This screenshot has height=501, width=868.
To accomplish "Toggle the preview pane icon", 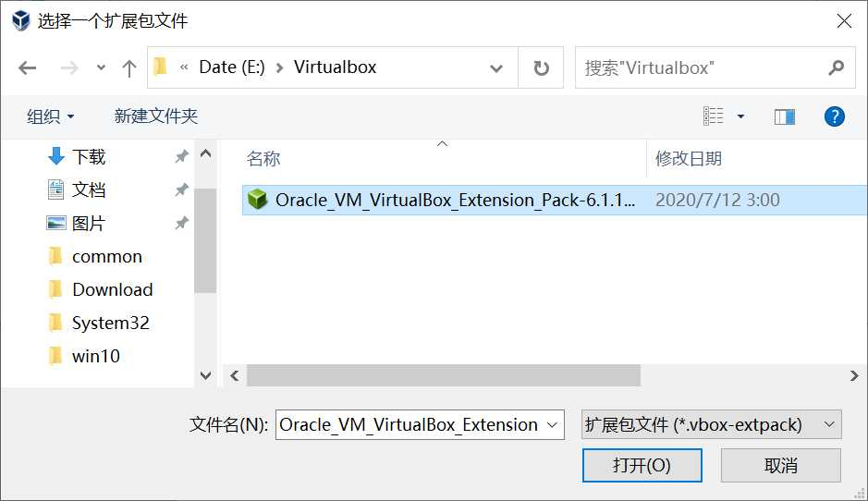I will 785,116.
